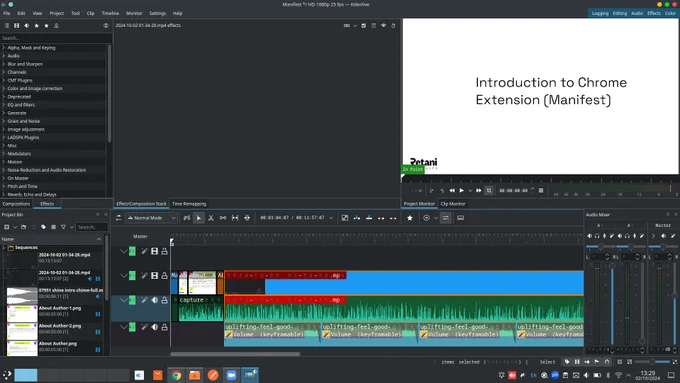Click the favorite effects star in timeline toolbar

[410, 218]
